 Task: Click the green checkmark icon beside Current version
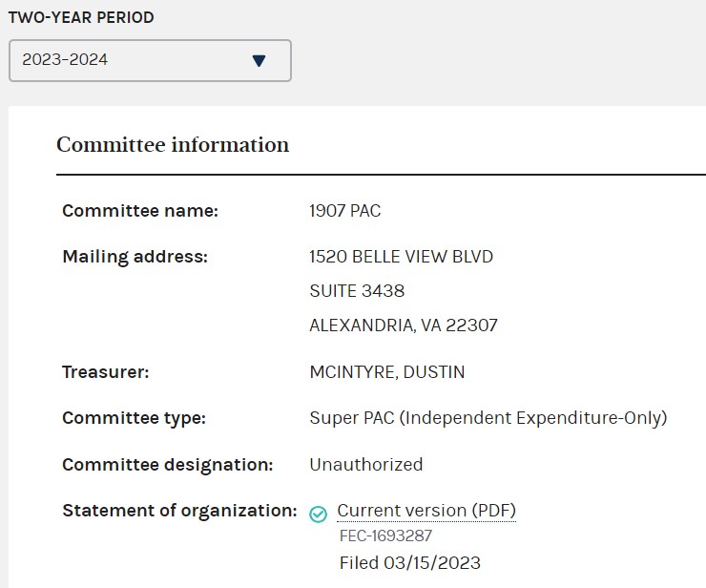coord(319,514)
